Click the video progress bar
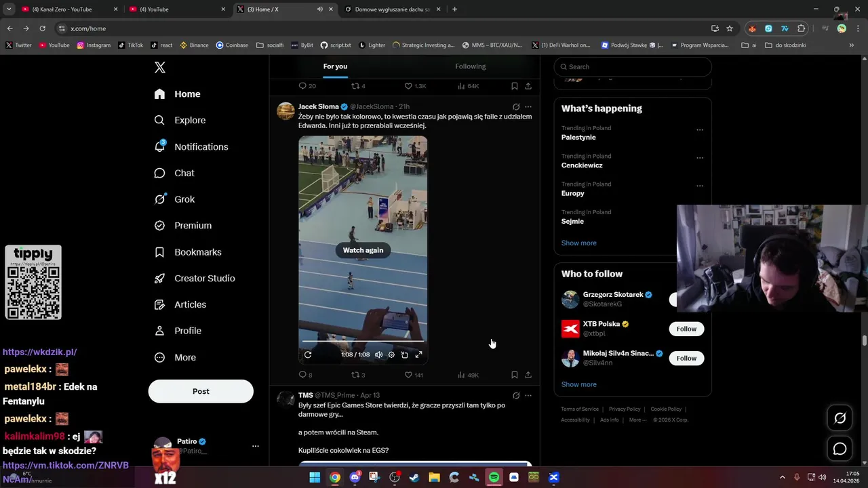 (x=363, y=341)
